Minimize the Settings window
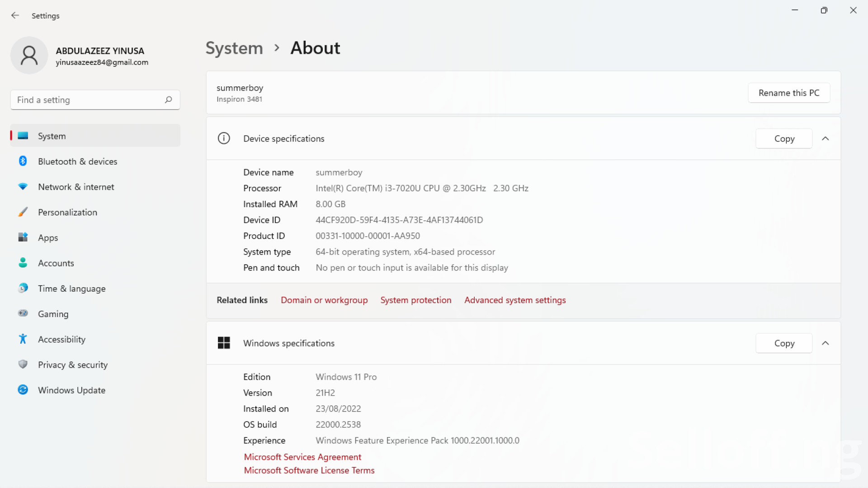The image size is (868, 488). 795,10
